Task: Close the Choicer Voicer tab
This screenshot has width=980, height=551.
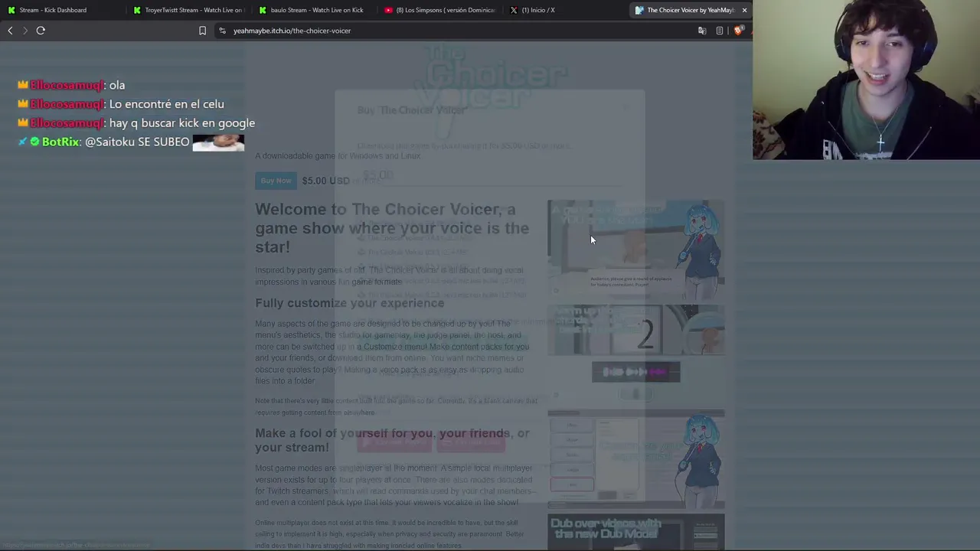Action: click(744, 10)
